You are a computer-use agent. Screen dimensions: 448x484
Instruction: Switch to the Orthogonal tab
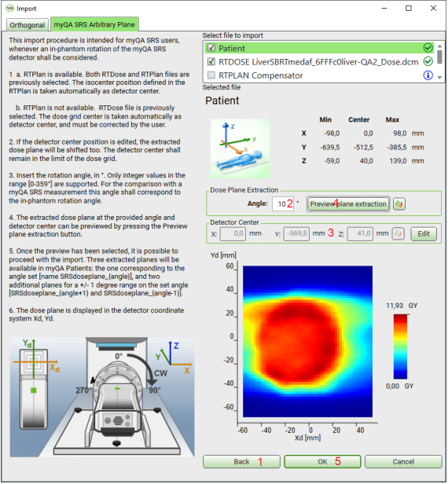(x=28, y=25)
